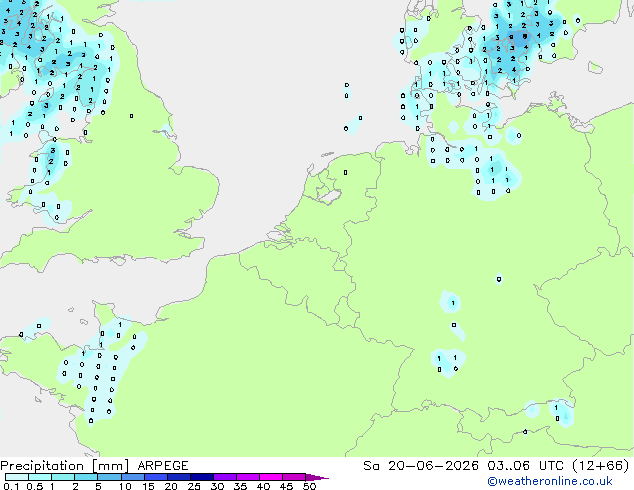Click the weatheronline.co.uk copyright link
The height and width of the screenshot is (490, 634).
550,481
